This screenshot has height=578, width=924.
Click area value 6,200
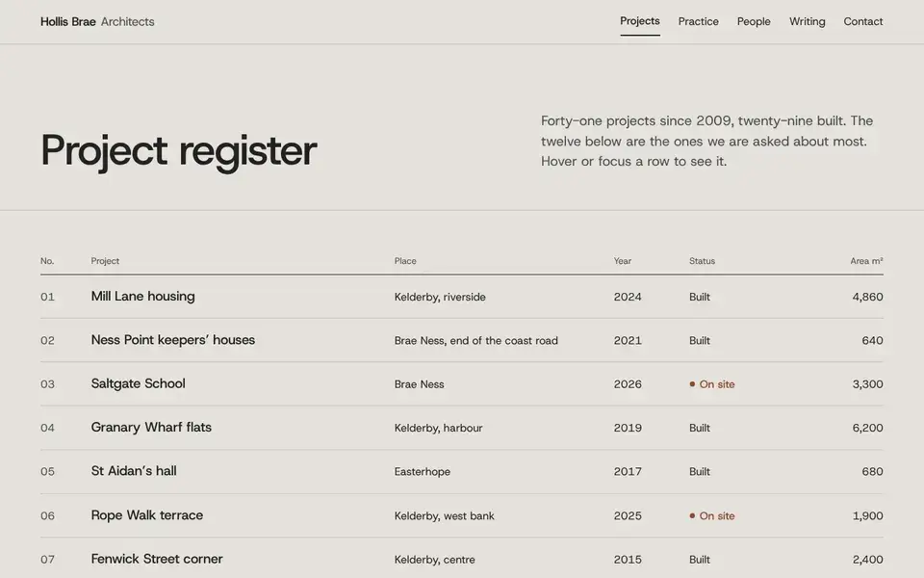[867, 428]
